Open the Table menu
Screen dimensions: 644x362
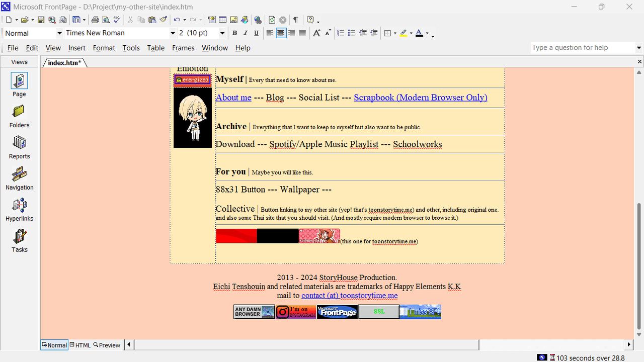click(155, 48)
